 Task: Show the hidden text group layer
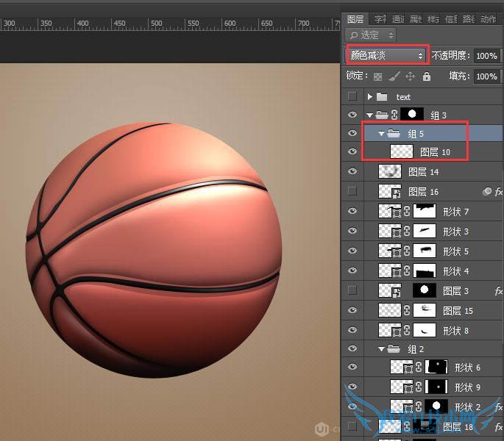pos(352,96)
